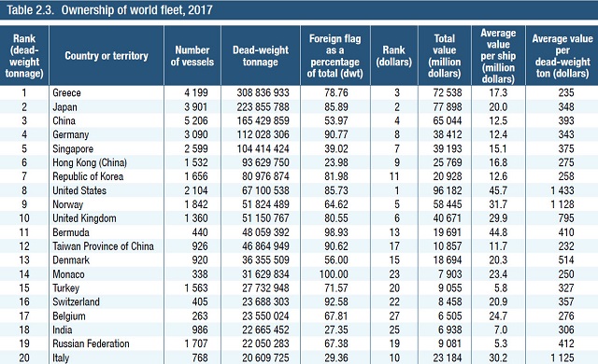This screenshot has height=364, width=598.
Task: Select the Number of vessels header
Action: 192,56
